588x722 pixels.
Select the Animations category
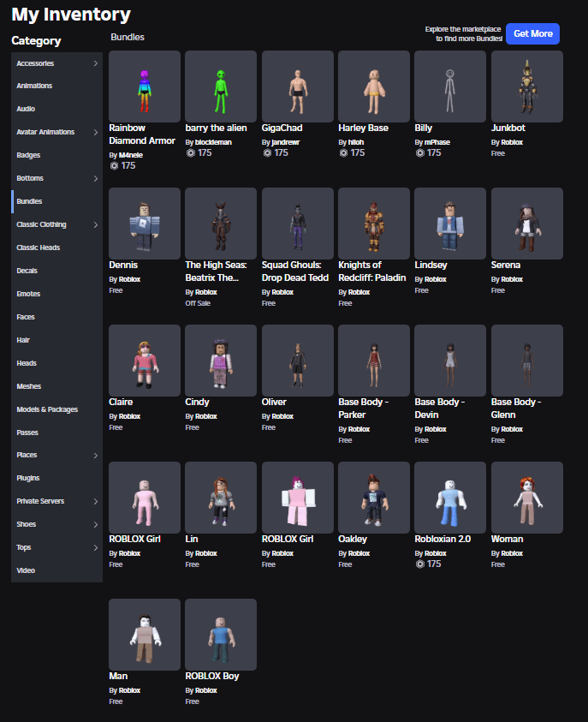pyautogui.click(x=57, y=86)
